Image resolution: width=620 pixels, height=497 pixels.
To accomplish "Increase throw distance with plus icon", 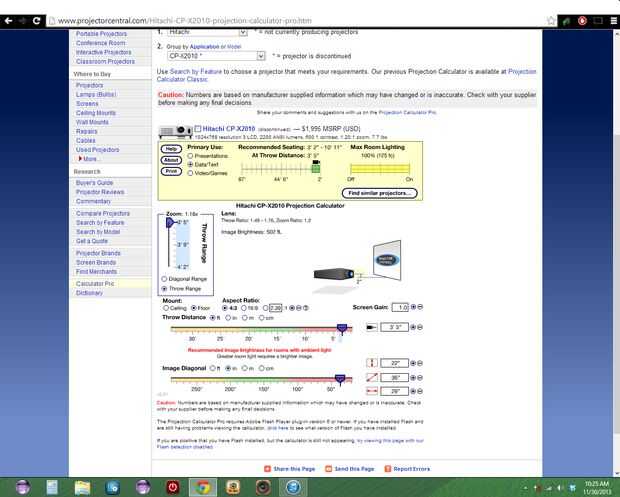I will click(x=413, y=327).
